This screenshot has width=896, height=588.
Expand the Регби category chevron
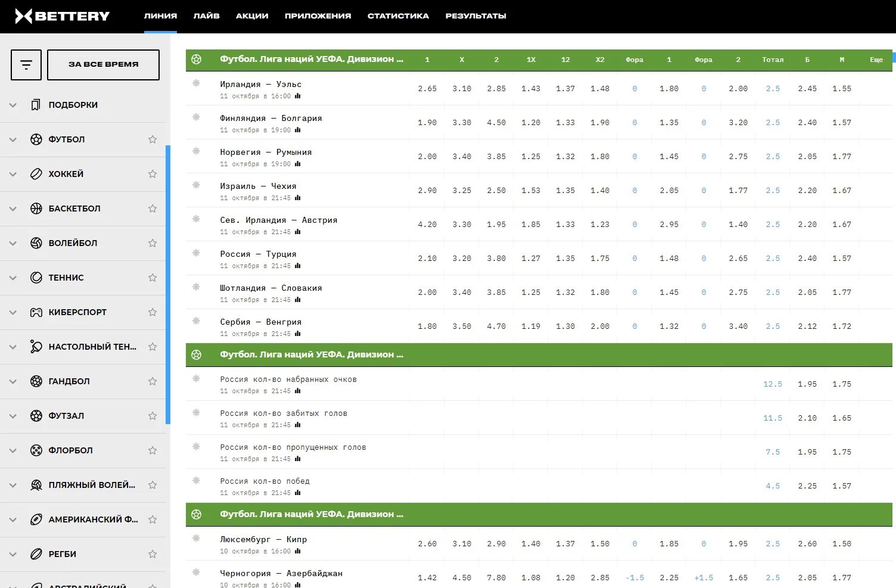(13, 554)
